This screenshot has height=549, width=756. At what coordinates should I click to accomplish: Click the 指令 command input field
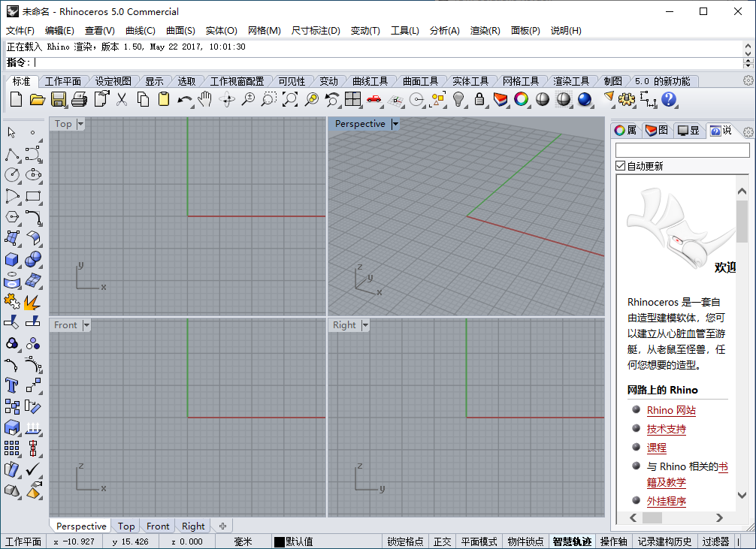(388, 62)
